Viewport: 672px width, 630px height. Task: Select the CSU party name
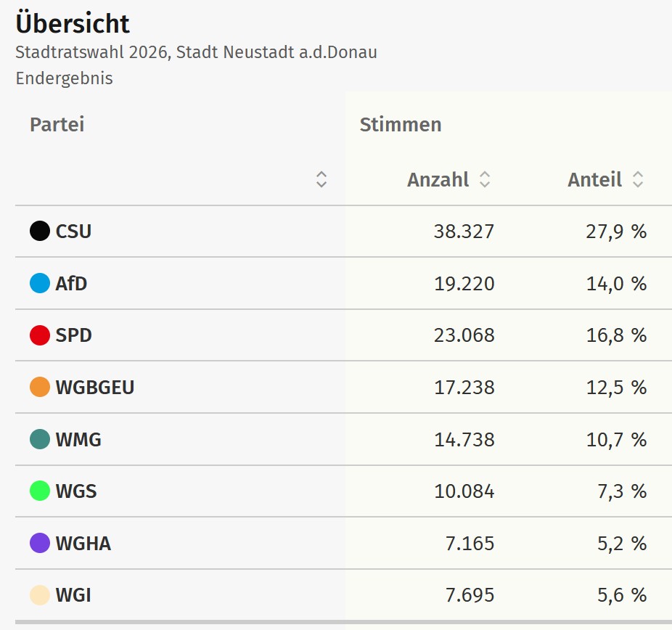(74, 232)
